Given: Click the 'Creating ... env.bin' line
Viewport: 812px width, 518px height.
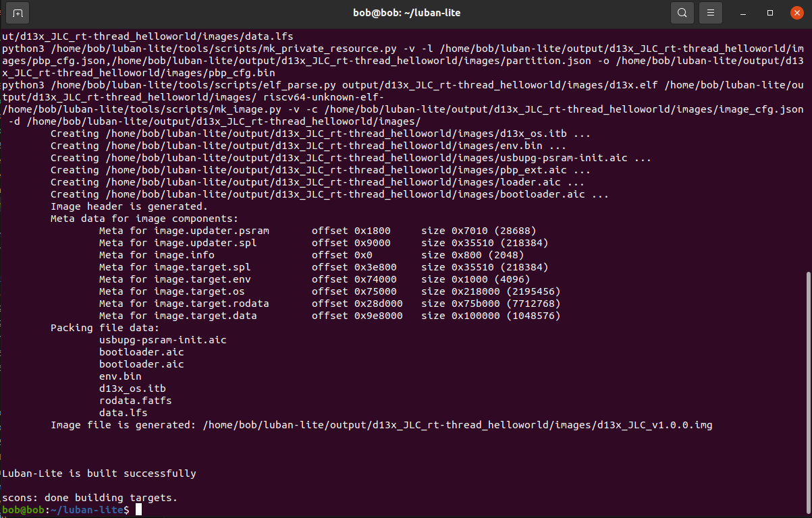Looking at the screenshot, I should tap(308, 146).
